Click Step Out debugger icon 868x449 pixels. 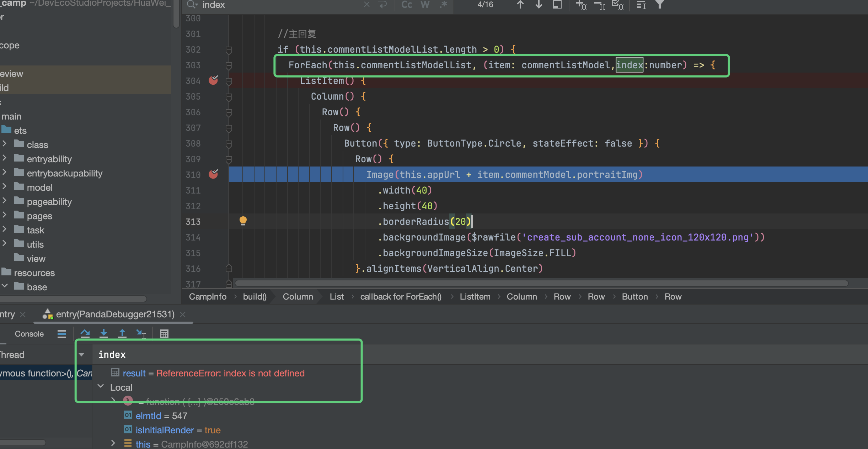click(122, 334)
